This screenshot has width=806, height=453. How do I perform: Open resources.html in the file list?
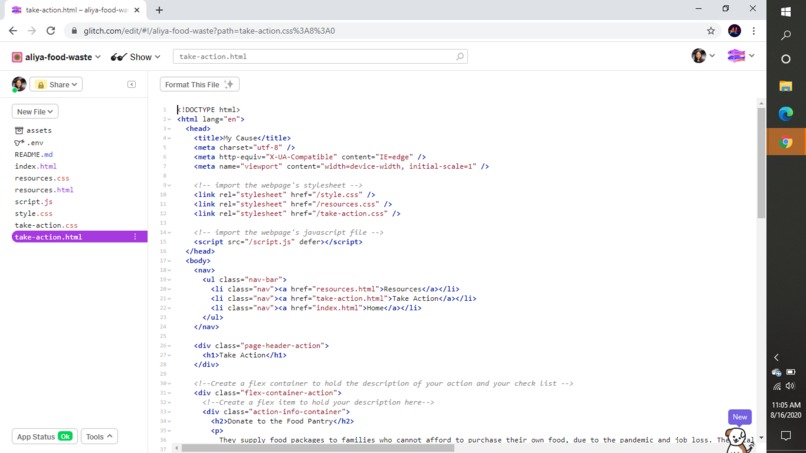44,190
